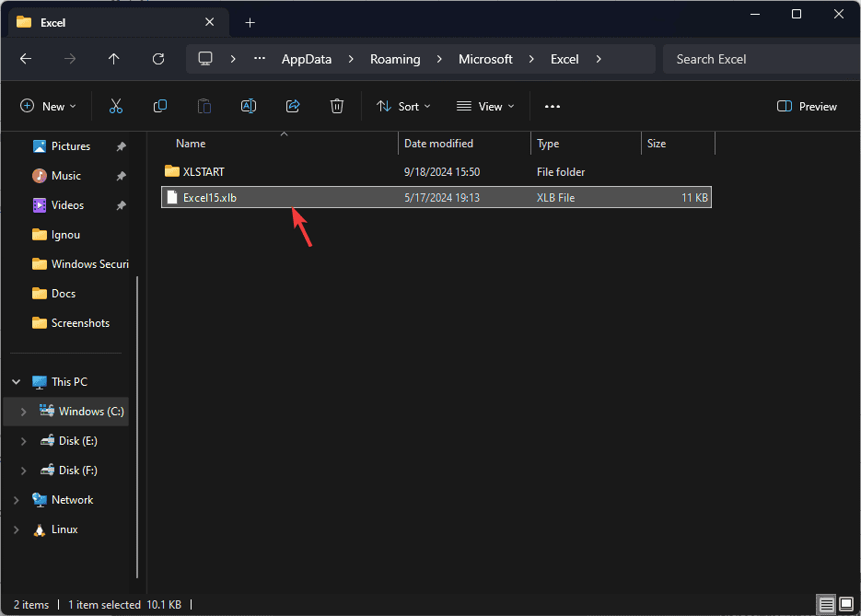Open the See more ellipsis menu
Image resolution: width=861 pixels, height=616 pixels.
(553, 107)
